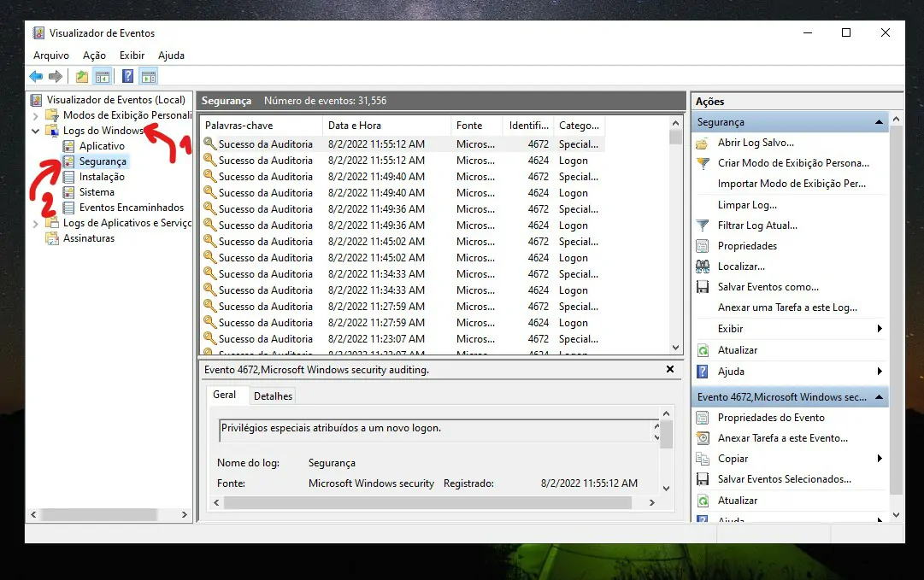The width and height of the screenshot is (924, 580).
Task: Open the Copiar submenu arrow
Action: (x=880, y=458)
